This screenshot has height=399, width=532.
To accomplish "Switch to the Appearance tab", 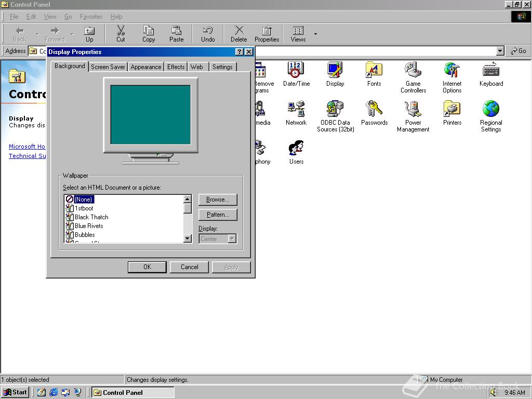I will pos(146,67).
